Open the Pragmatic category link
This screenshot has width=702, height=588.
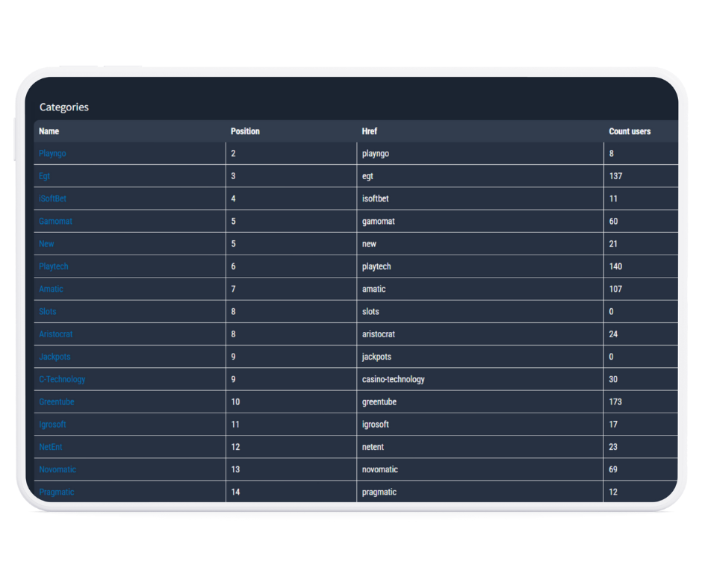(x=57, y=492)
